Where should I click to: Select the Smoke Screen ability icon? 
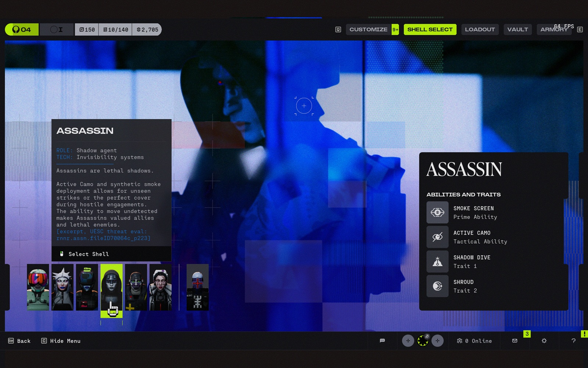[x=437, y=212]
